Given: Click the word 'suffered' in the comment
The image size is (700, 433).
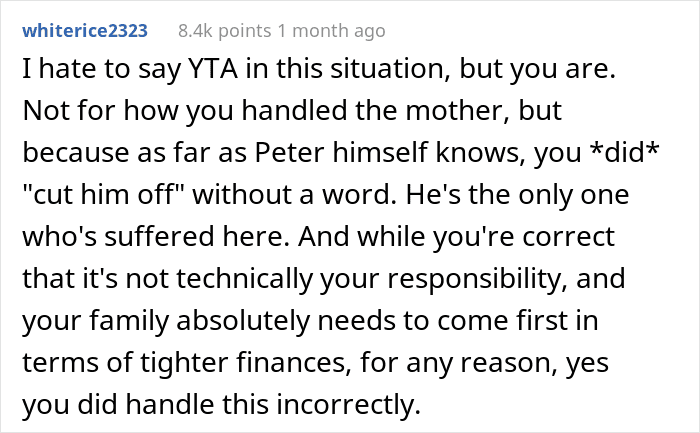Looking at the screenshot, I should (159, 237).
